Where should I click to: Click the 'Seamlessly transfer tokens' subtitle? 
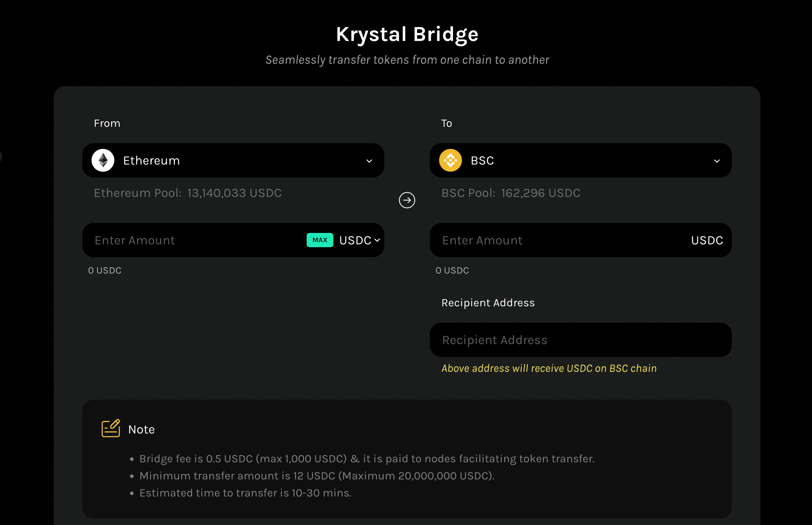tap(407, 60)
